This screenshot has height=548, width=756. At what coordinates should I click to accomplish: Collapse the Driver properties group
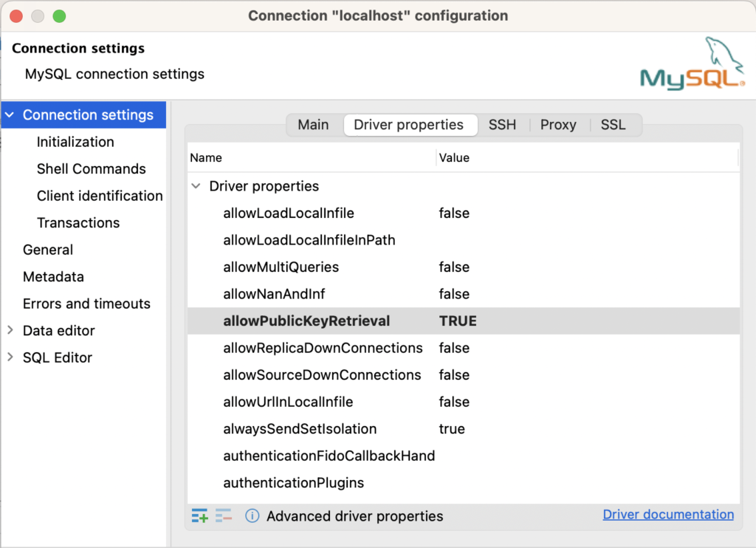click(x=196, y=185)
